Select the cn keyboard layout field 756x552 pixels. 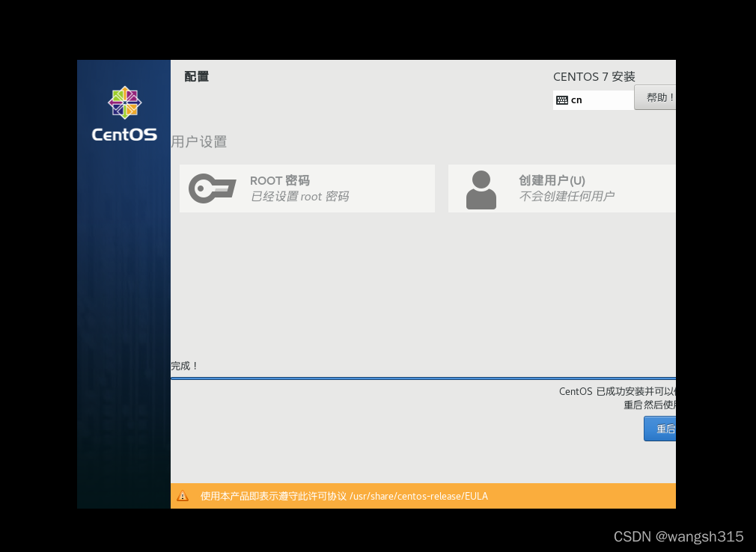point(593,100)
